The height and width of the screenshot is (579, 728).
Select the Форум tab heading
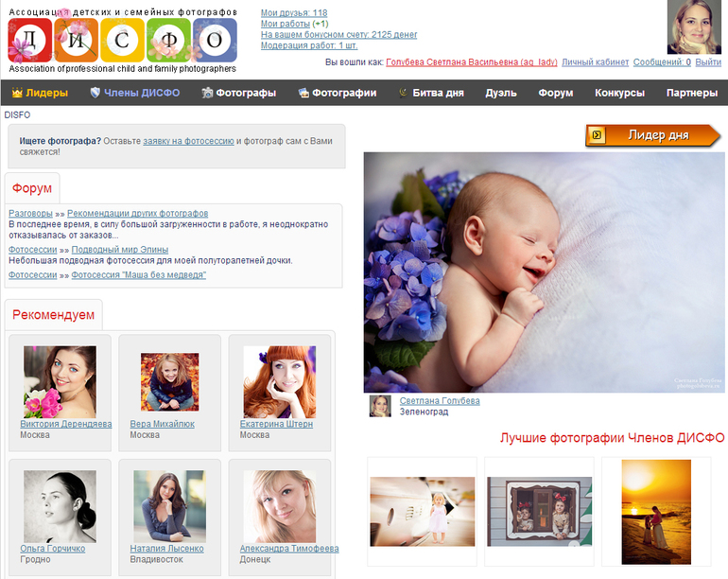point(32,188)
